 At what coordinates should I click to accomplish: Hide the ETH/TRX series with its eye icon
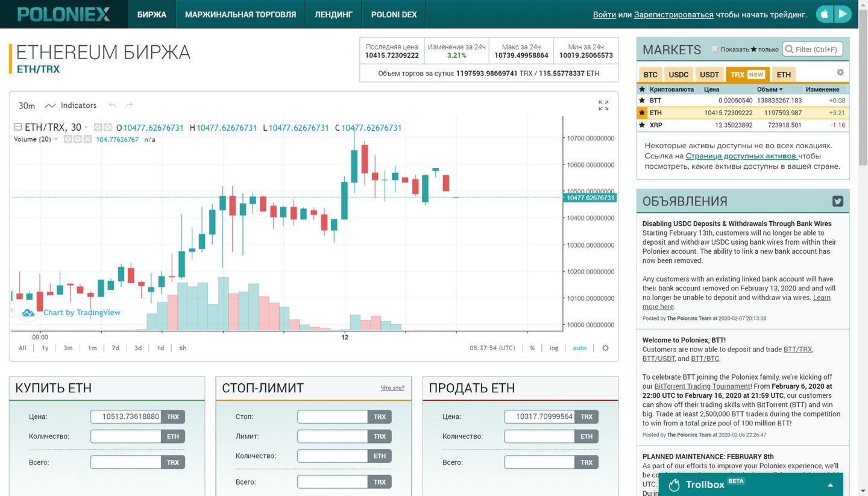pyautogui.click(x=98, y=127)
